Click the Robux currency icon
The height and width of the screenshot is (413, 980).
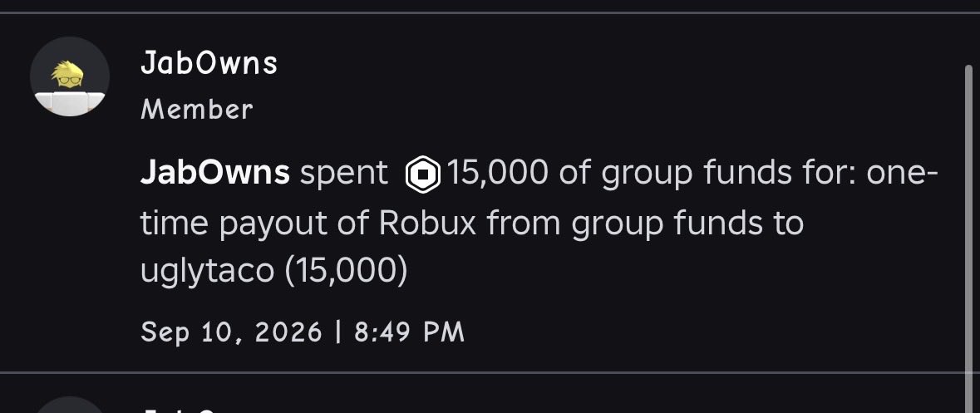[x=423, y=174]
